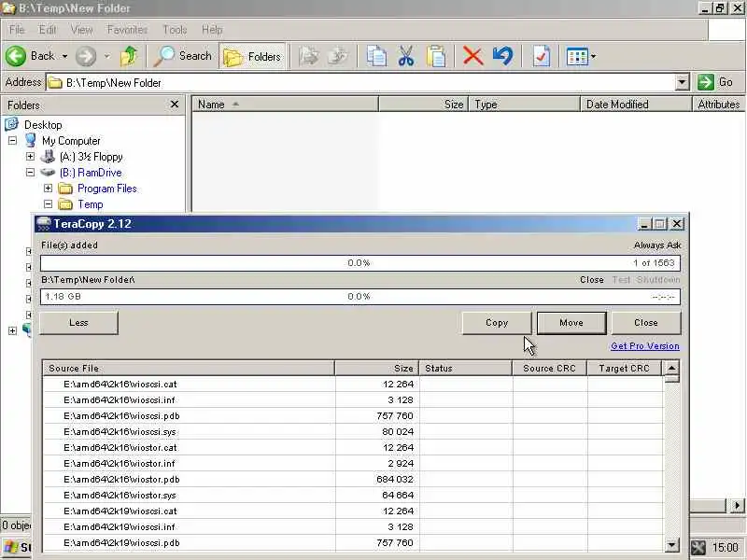Viewport: 747px width, 560px height.
Task: Click the Copy documents toolbar icon
Action: (x=376, y=56)
